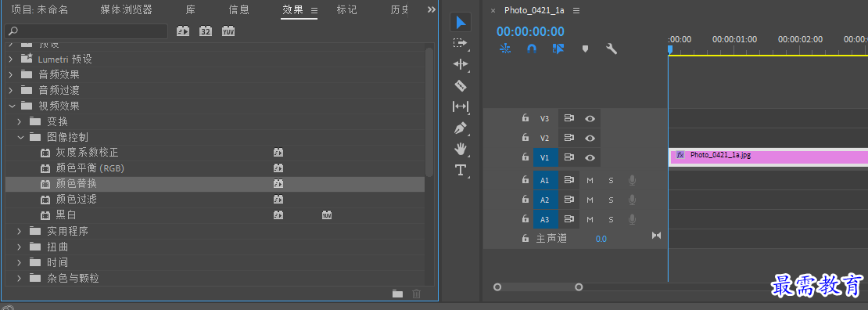Open the 信息 tab
Viewport: 868px width, 310px height.
(239, 9)
